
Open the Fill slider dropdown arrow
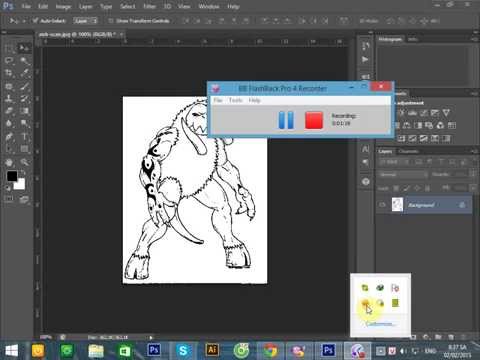click(473, 188)
